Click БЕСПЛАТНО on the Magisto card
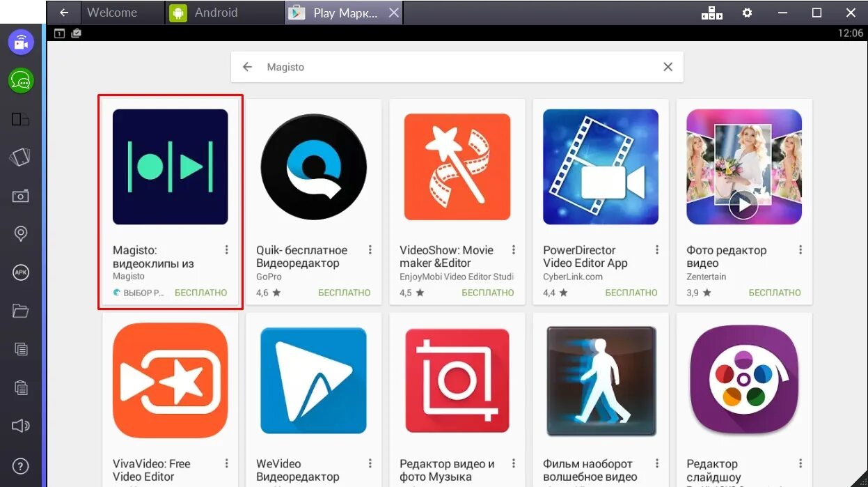The image size is (868, 487). [x=201, y=293]
